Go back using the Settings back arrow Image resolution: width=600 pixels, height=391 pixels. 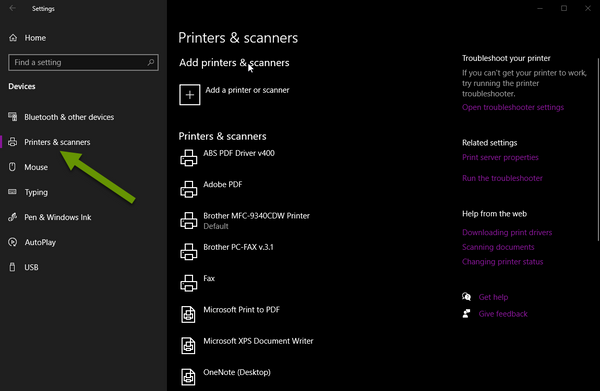tap(13, 8)
